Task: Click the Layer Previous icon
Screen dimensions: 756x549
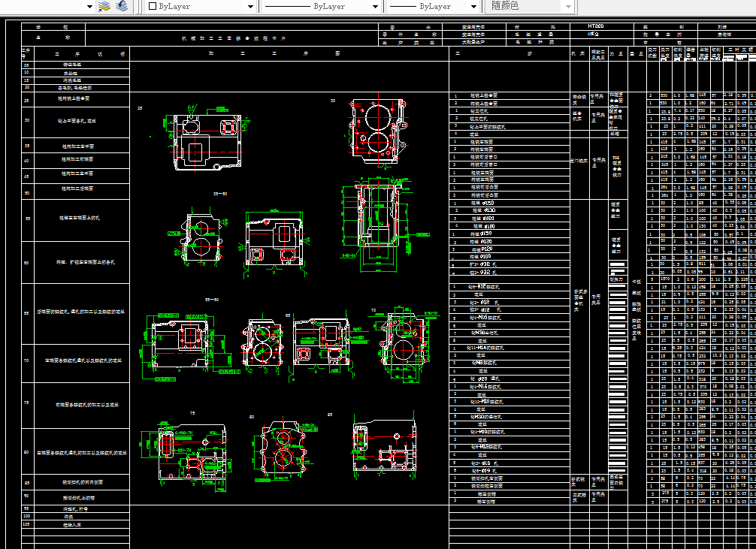Action: (122, 6)
